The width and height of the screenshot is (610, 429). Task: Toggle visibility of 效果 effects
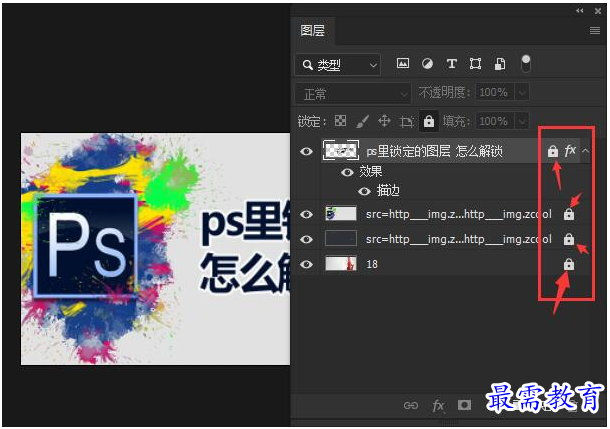pos(347,172)
